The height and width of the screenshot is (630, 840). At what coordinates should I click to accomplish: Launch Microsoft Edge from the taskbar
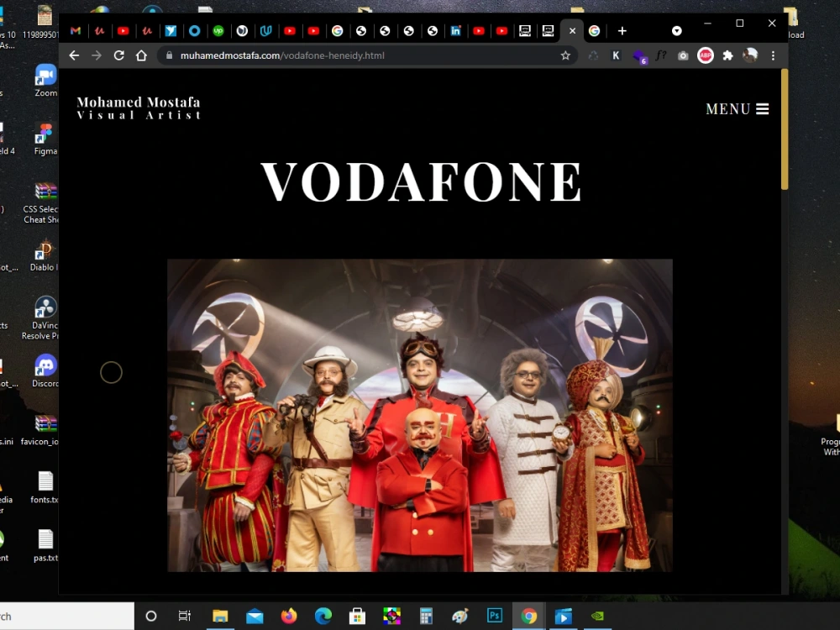coord(323,616)
